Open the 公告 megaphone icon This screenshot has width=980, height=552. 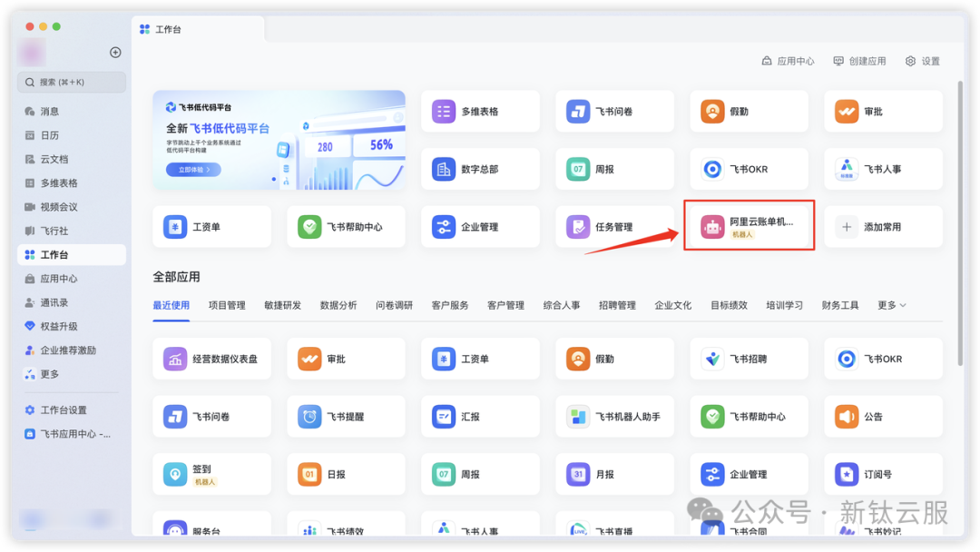pos(847,417)
